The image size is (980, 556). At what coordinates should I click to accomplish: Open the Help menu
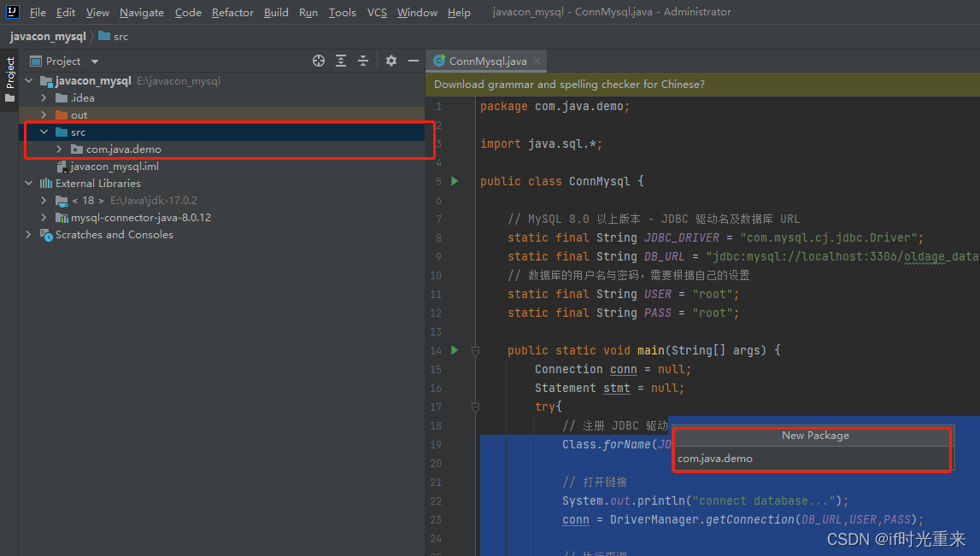click(x=459, y=13)
